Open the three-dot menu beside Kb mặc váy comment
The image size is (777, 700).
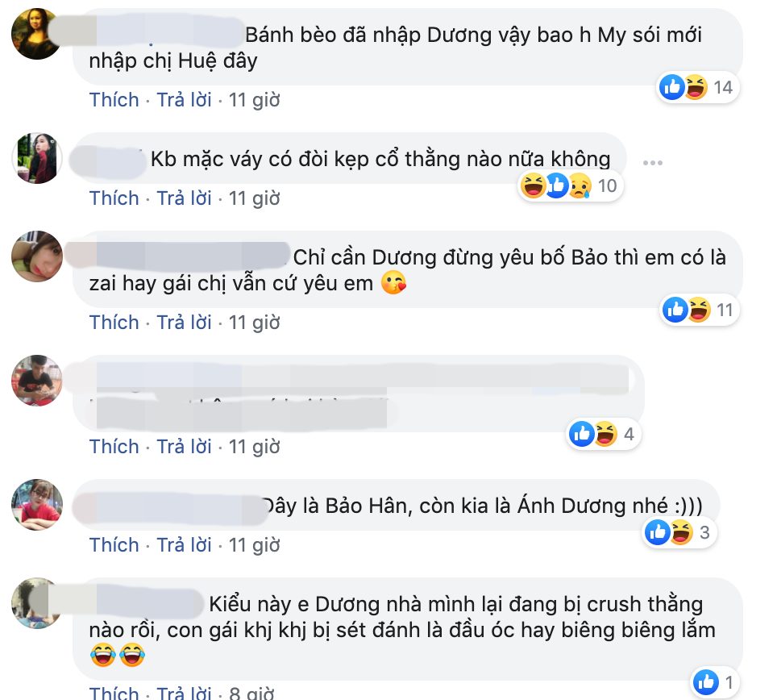pos(652,163)
